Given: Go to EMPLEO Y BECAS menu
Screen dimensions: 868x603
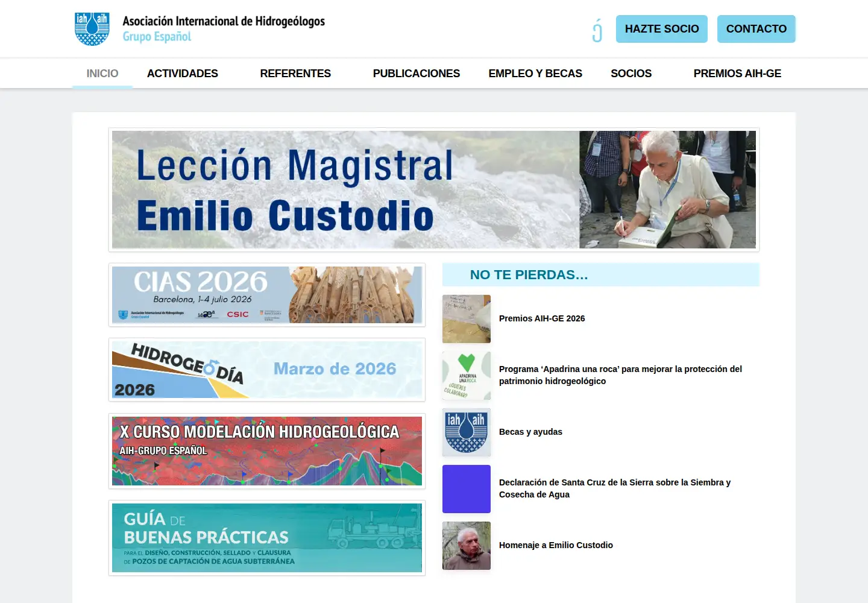Looking at the screenshot, I should click(x=535, y=74).
